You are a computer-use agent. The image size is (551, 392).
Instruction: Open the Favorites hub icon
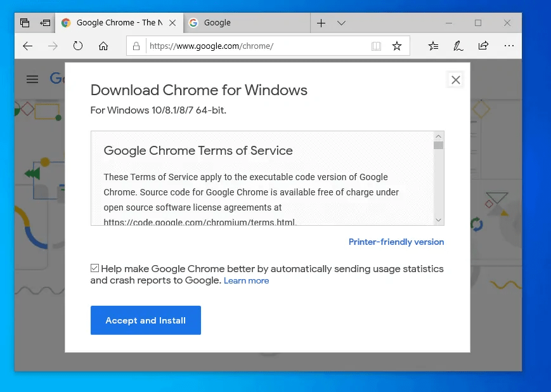point(433,46)
